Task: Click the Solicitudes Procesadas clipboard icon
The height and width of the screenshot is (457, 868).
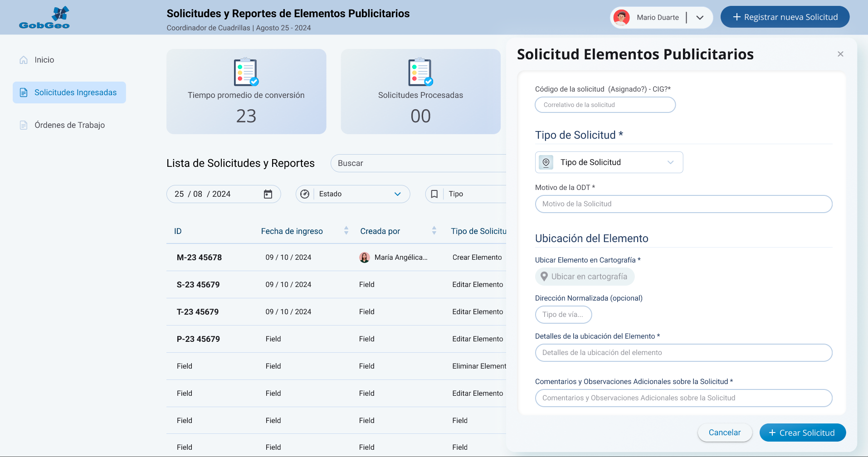Action: (420, 72)
